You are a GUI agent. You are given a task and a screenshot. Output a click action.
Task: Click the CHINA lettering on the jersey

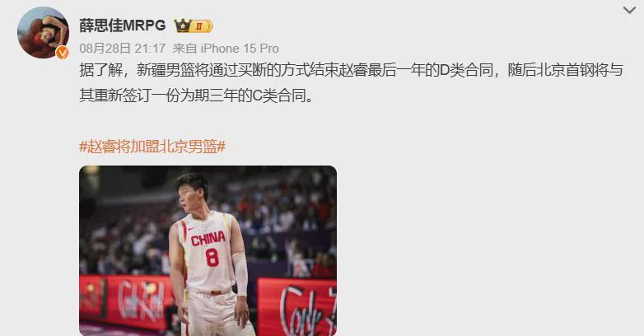pos(208,239)
